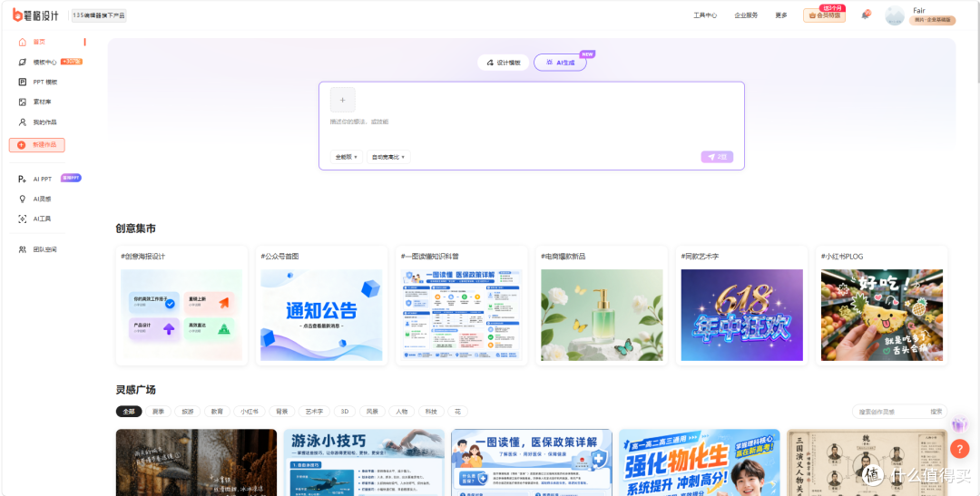Open 模板中心 template center icon
The image size is (980, 496).
pyautogui.click(x=23, y=62)
